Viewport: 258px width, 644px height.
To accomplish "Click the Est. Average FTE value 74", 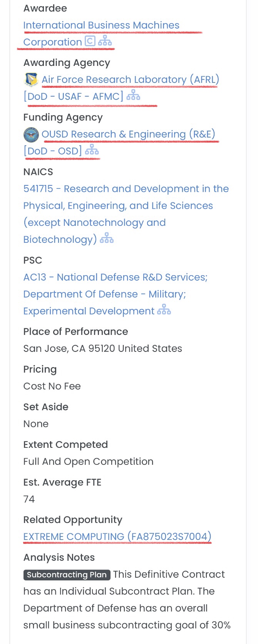I will click(x=29, y=499).
